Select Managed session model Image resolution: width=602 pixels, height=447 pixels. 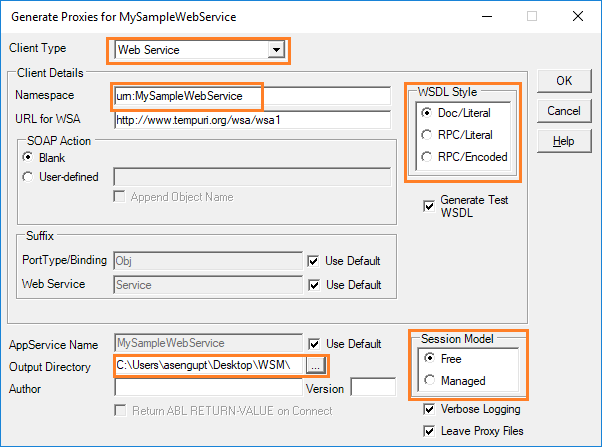pyautogui.click(x=429, y=380)
